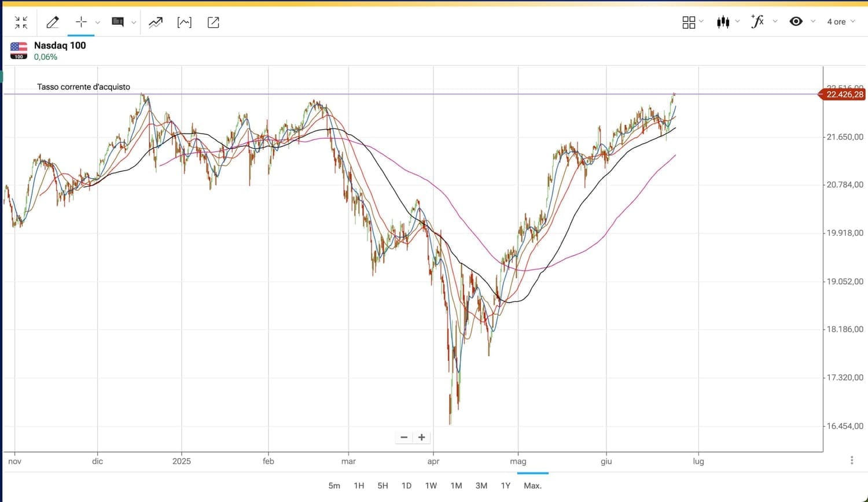Open the trend lines chart icon
This screenshot has width=868, height=502.
[156, 23]
